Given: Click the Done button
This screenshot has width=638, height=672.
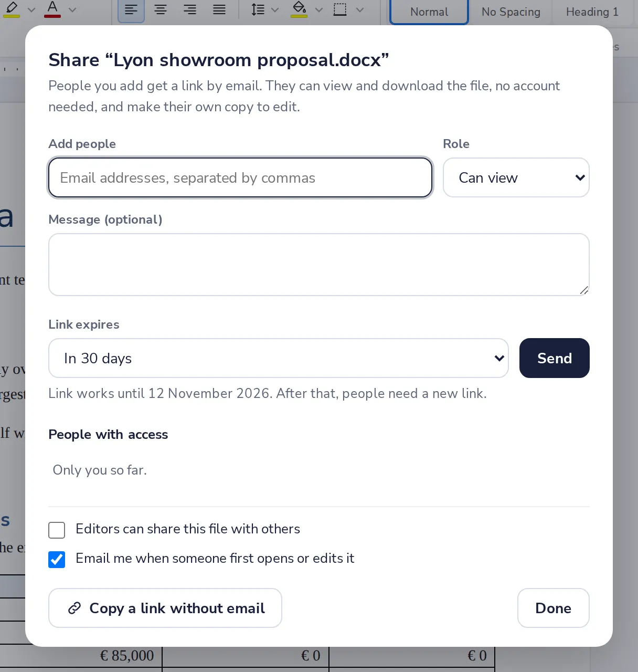Looking at the screenshot, I should click(x=554, y=608).
